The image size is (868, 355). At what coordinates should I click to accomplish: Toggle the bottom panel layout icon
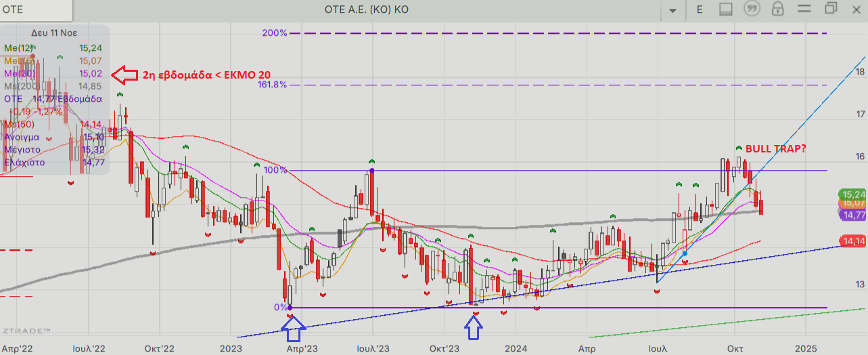(726, 9)
